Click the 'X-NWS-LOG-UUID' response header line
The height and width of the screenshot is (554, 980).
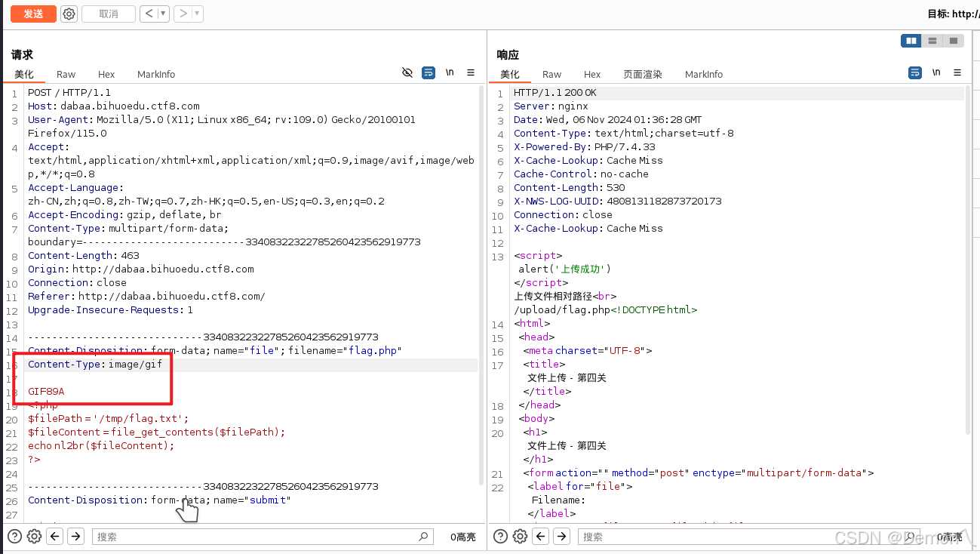coord(618,202)
